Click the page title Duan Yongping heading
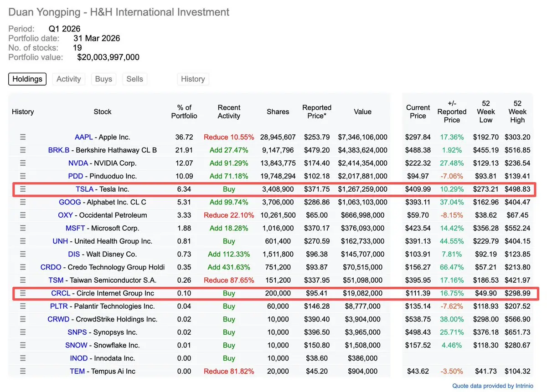Screen dimensions: 547x392 [x=119, y=12]
